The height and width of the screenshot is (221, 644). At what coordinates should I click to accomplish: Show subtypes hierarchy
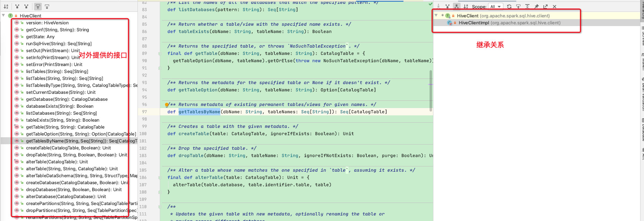click(456, 7)
